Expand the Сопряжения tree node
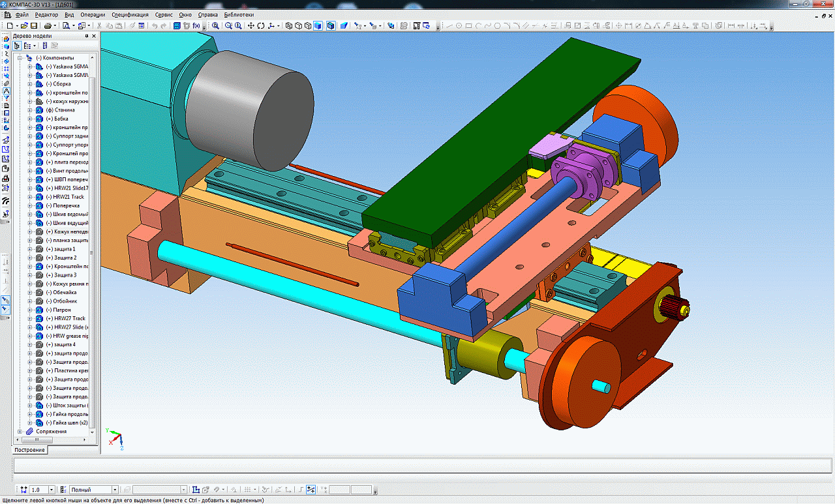Viewport: 835px width, 504px height. pyautogui.click(x=20, y=432)
